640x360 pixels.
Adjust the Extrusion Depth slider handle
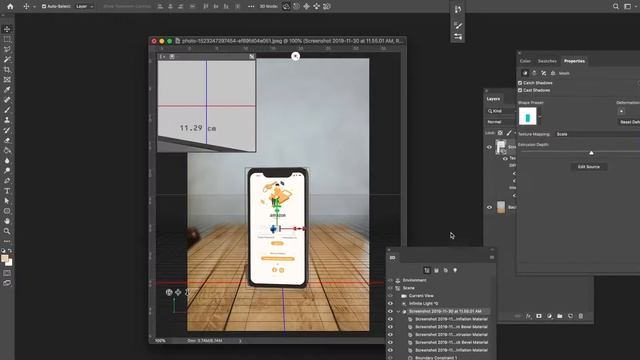[x=591, y=153]
